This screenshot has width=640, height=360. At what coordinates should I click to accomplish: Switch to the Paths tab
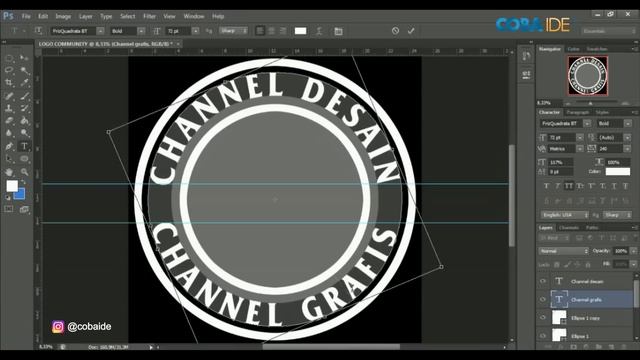pyautogui.click(x=592, y=228)
